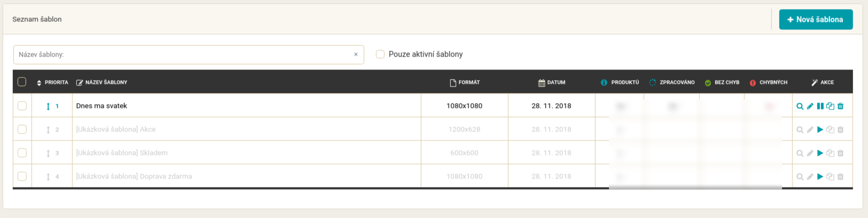Clear the Název šablony search field
This screenshot has width=868, height=218.
point(356,54)
